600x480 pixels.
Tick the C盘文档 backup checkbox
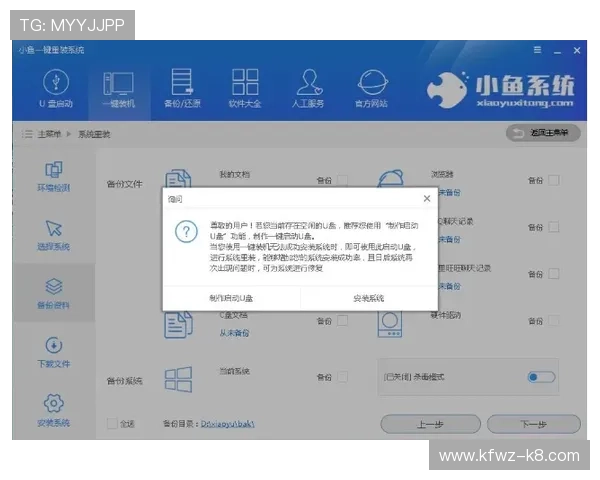(343, 321)
